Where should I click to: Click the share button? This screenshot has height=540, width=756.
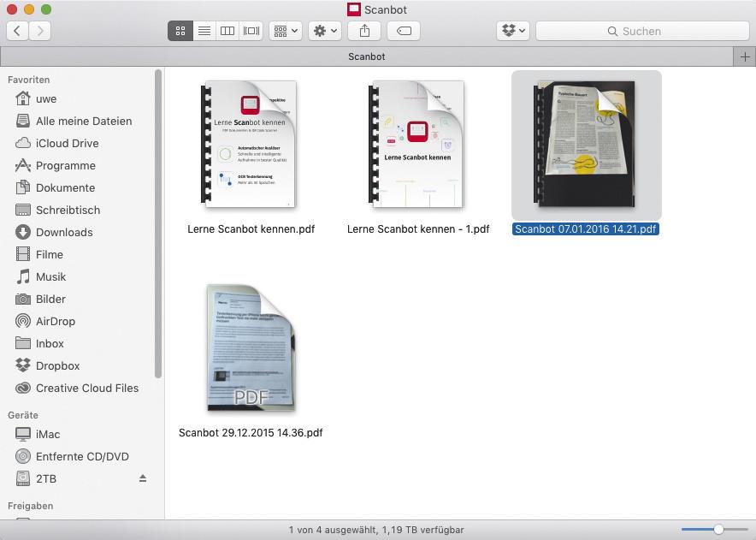[x=364, y=31]
